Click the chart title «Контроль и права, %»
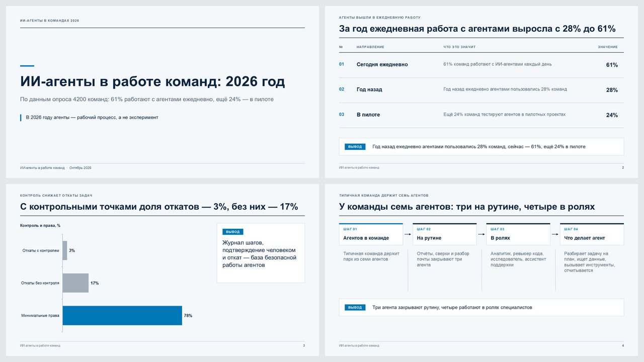 click(40, 226)
